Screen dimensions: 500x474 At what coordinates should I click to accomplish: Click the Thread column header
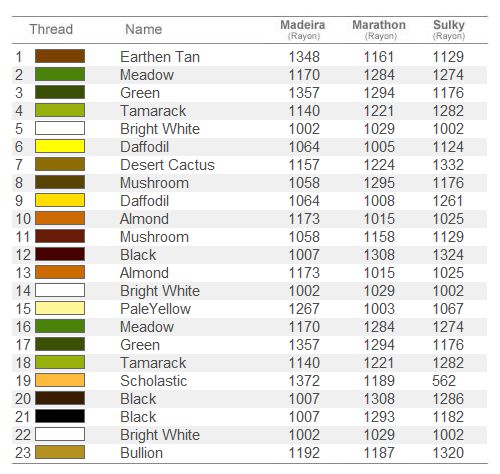[x=51, y=29]
